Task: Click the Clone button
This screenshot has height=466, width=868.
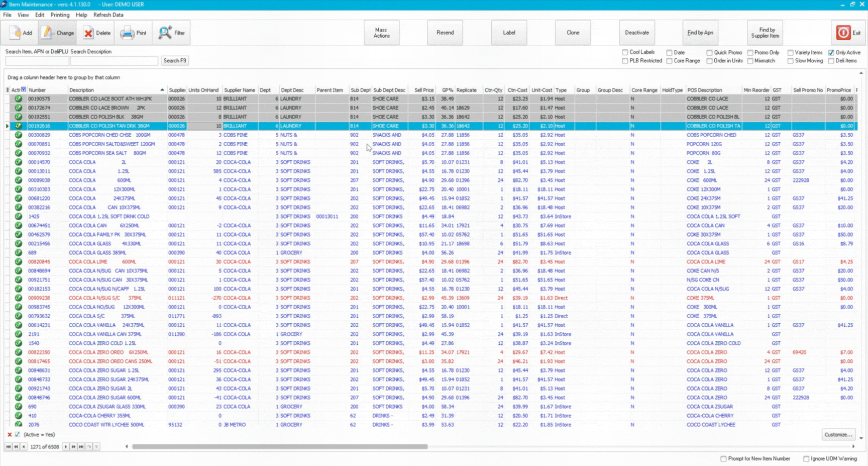Action: [573, 33]
